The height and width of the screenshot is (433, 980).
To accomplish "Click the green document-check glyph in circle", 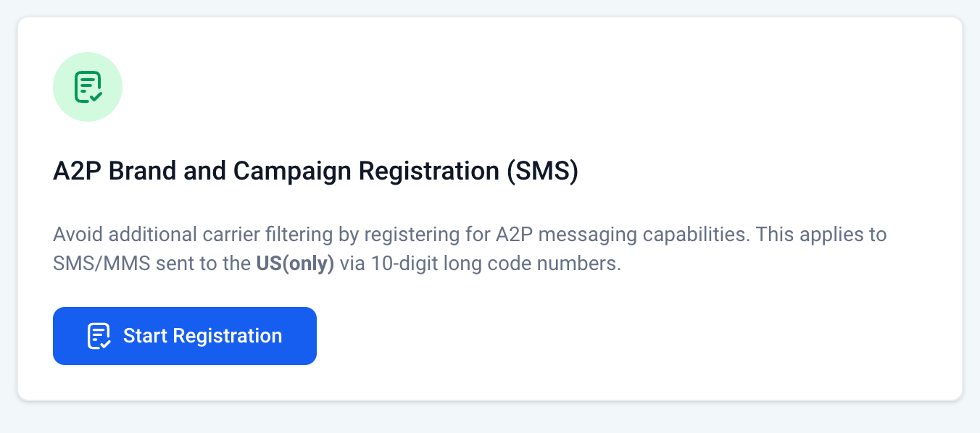I will point(88,87).
